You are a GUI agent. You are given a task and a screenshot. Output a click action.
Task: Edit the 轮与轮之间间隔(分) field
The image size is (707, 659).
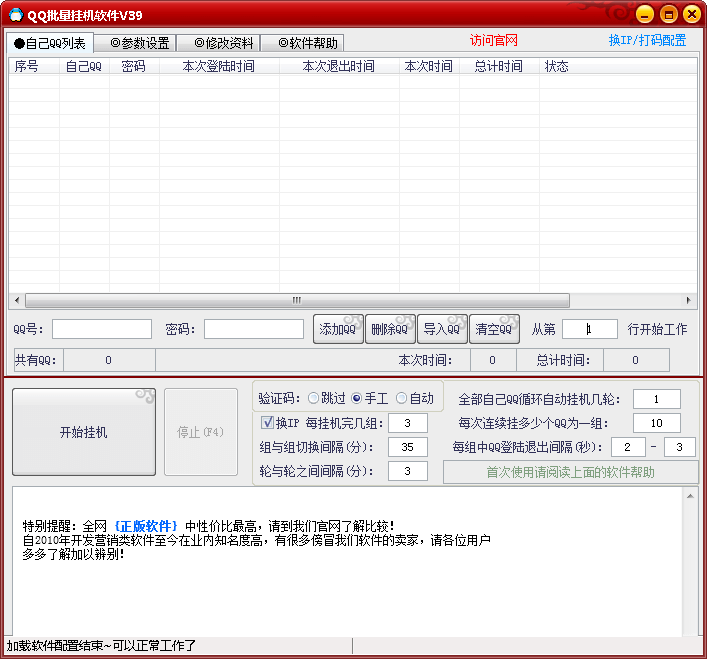[408, 471]
